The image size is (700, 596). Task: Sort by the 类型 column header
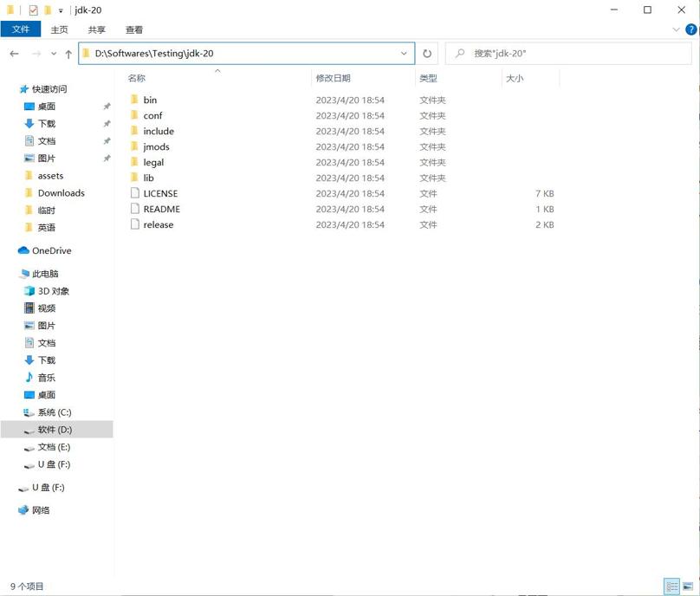click(x=428, y=78)
